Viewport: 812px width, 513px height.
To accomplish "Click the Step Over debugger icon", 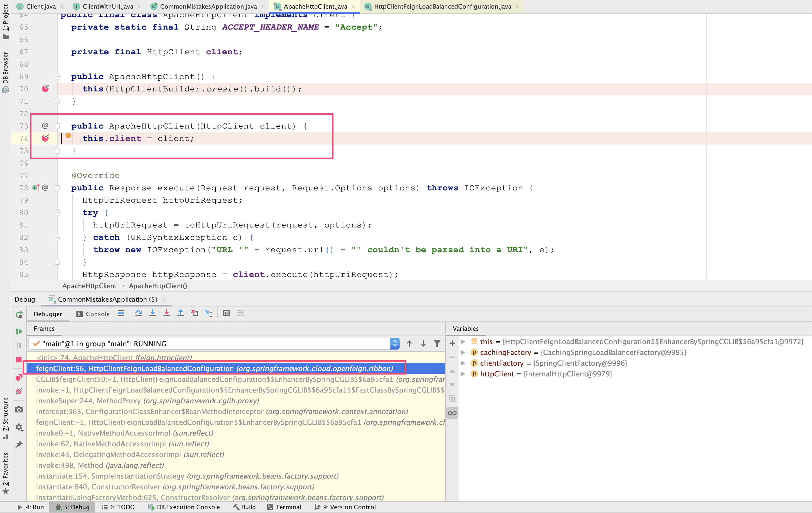I will (x=138, y=313).
